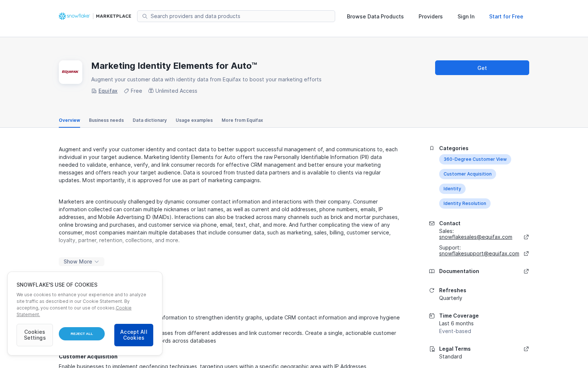Screen dimensions: 588x368
Task: Click the Documentation book icon
Action: coord(432,271)
